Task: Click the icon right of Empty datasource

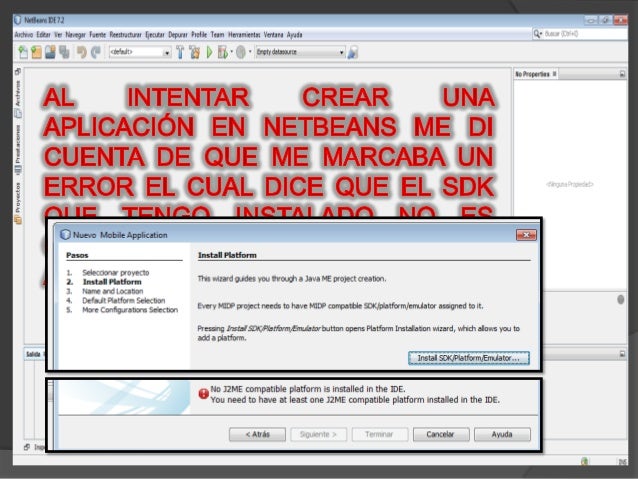Action: tap(353, 52)
